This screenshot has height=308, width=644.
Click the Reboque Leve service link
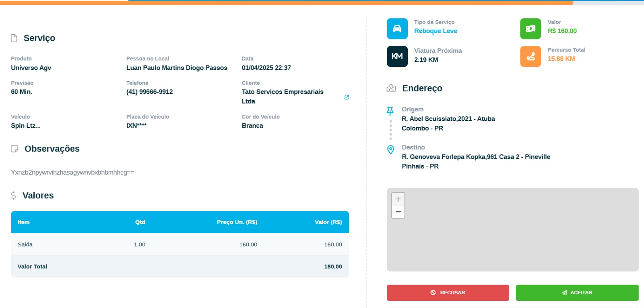436,31
